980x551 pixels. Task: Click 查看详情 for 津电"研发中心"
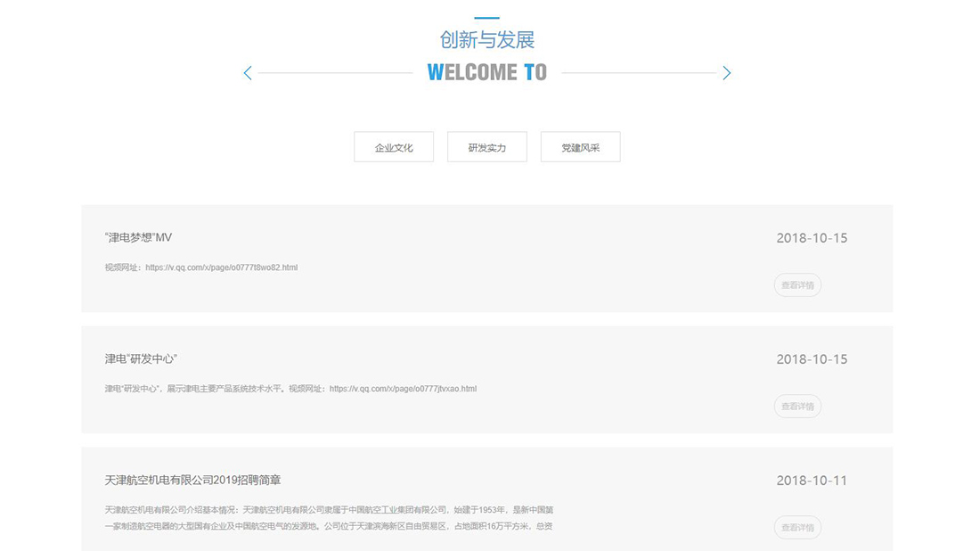point(797,407)
